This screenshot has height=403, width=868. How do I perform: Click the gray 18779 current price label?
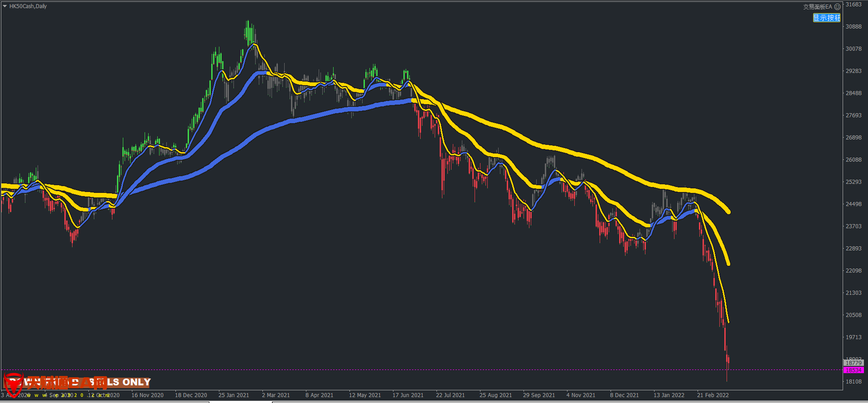[x=853, y=363]
